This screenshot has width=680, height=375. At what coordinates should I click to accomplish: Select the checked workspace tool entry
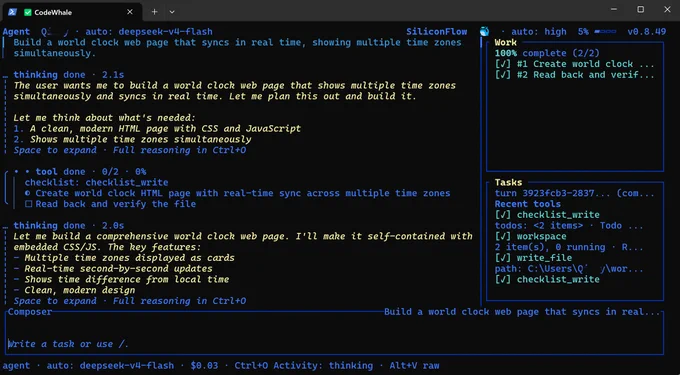530,236
